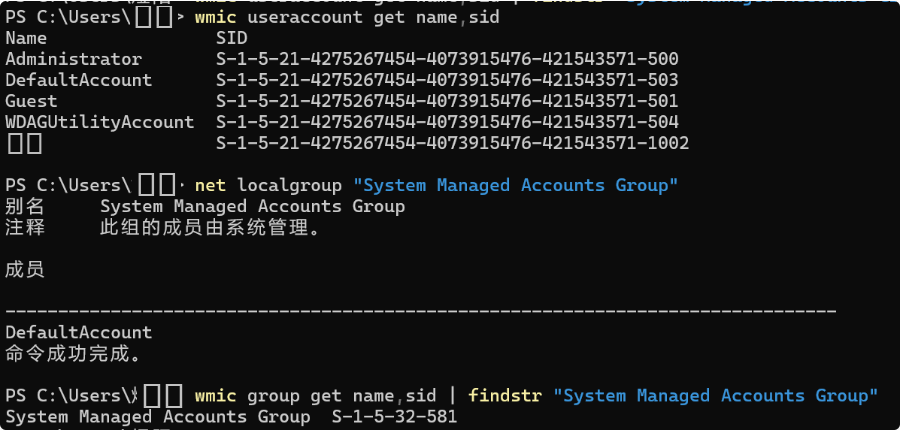Click group name in the final output line
The height and width of the screenshot is (430, 900).
tap(158, 417)
